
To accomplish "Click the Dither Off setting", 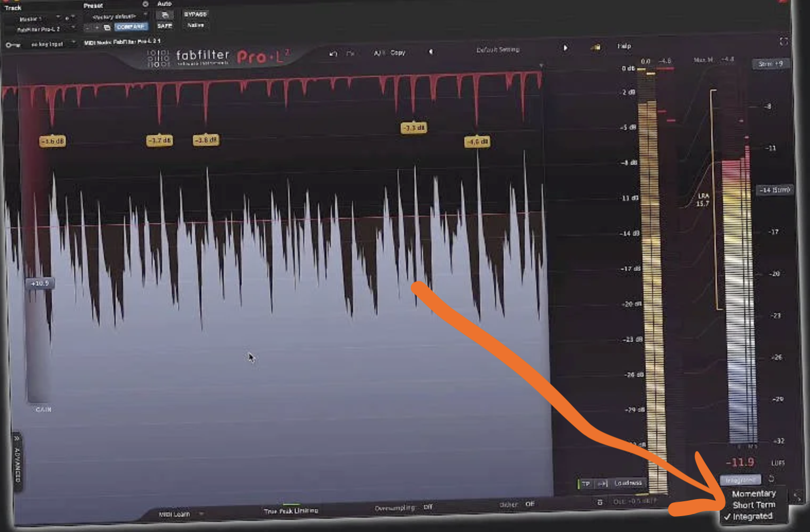I will point(517,504).
